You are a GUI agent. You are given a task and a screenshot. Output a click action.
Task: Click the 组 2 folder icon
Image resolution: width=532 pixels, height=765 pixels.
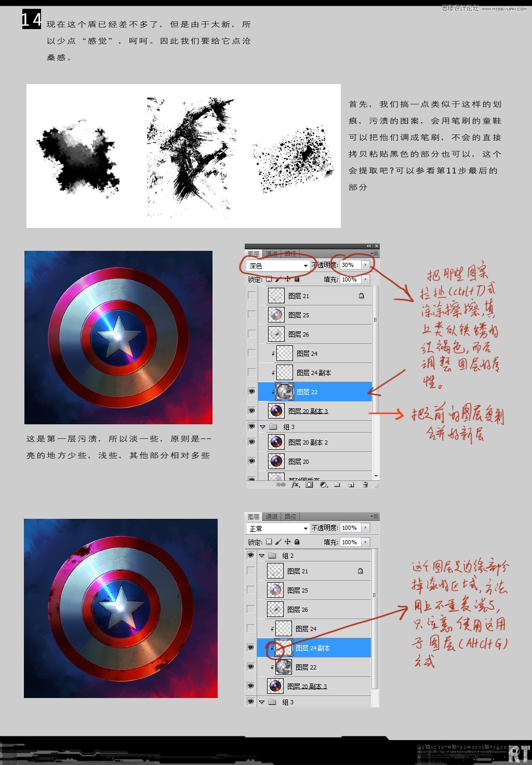click(x=272, y=555)
